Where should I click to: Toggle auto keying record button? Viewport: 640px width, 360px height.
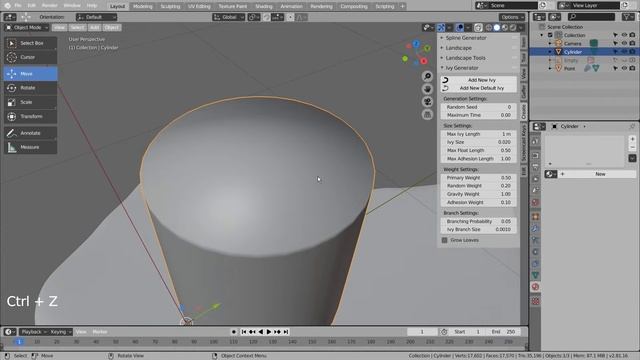(233, 332)
